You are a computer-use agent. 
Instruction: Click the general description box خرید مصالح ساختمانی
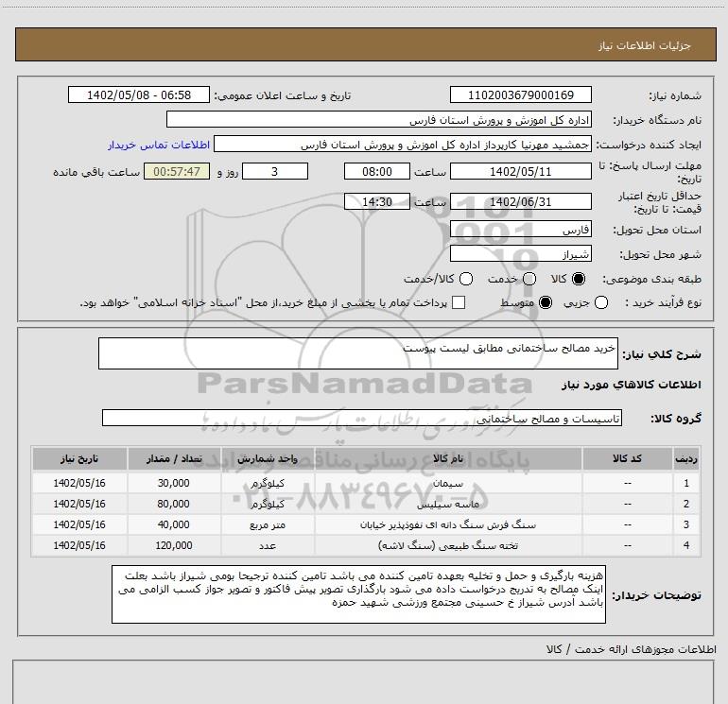(358, 353)
